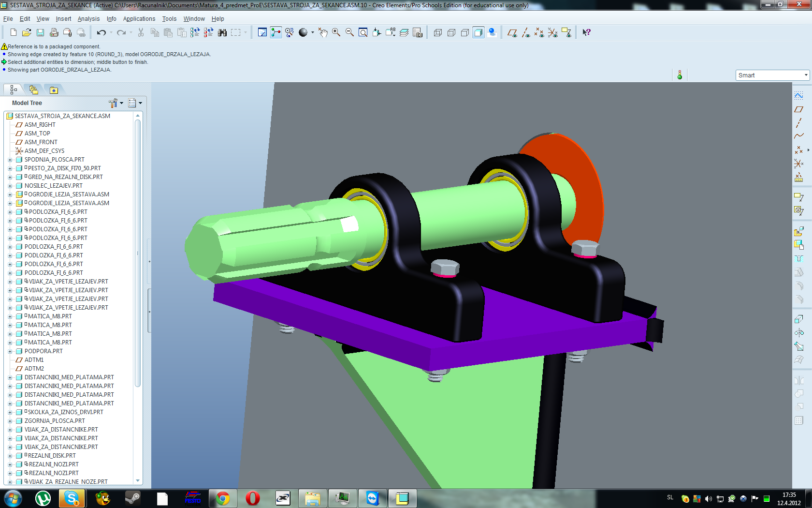Click the Print icon in the toolbar
Viewport: 812px width, 508px height.
(54, 32)
